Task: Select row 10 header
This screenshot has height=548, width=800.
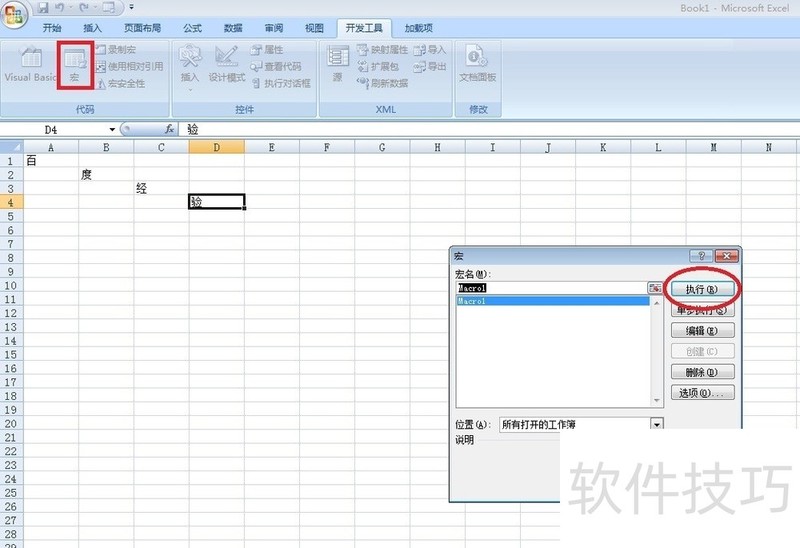Action: [11, 286]
